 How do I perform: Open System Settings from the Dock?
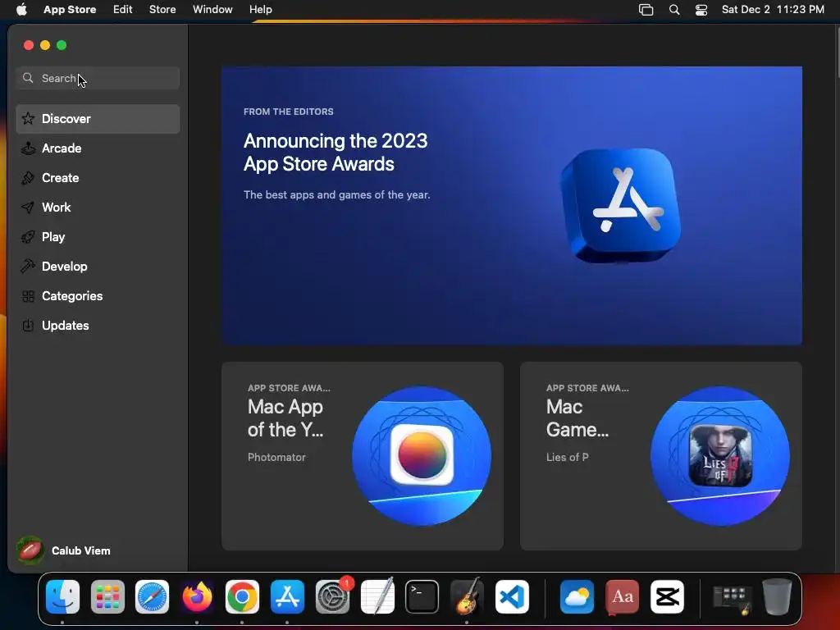332,597
